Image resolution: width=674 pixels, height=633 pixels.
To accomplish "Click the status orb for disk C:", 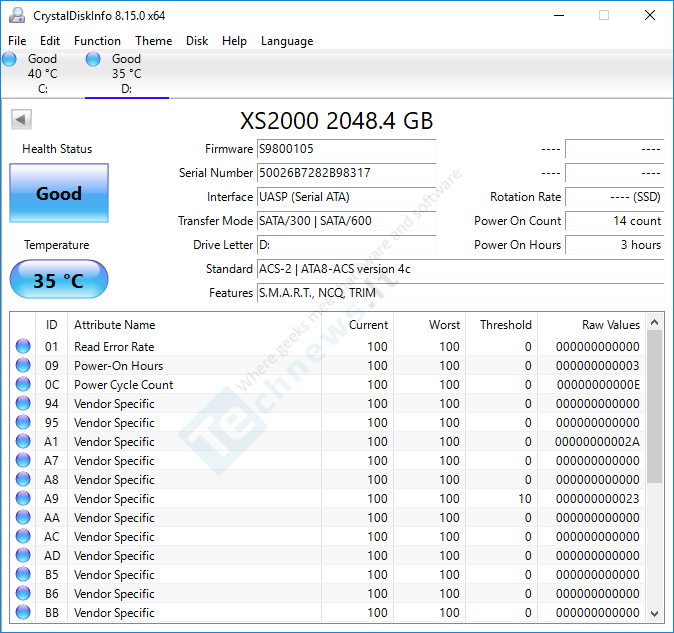I will point(9,59).
